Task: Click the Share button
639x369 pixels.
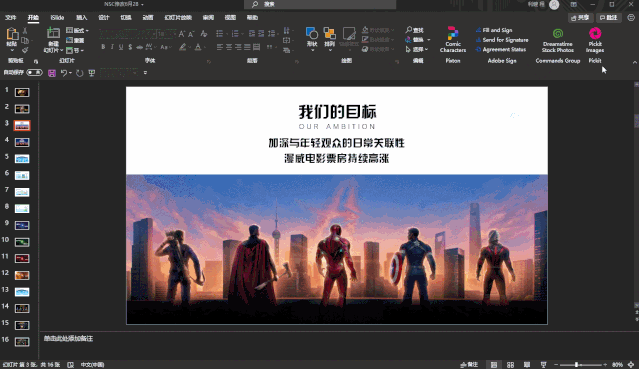Action: [580, 18]
